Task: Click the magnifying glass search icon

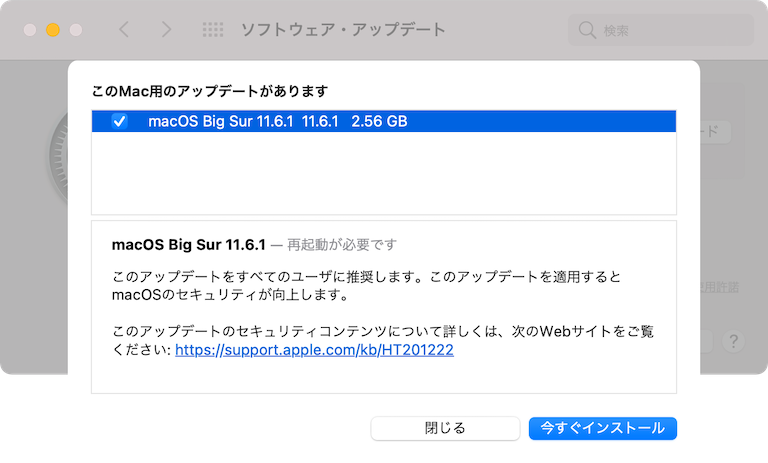Action: (x=587, y=30)
